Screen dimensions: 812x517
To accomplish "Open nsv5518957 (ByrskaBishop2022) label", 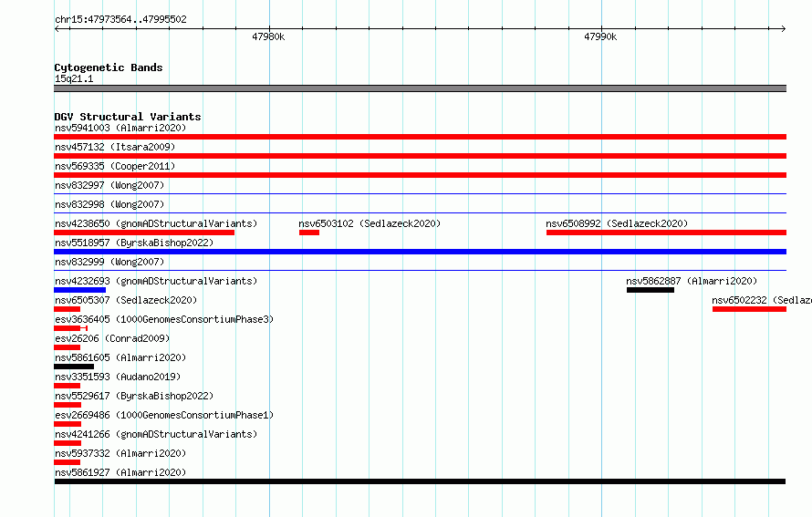I will pos(134,243).
